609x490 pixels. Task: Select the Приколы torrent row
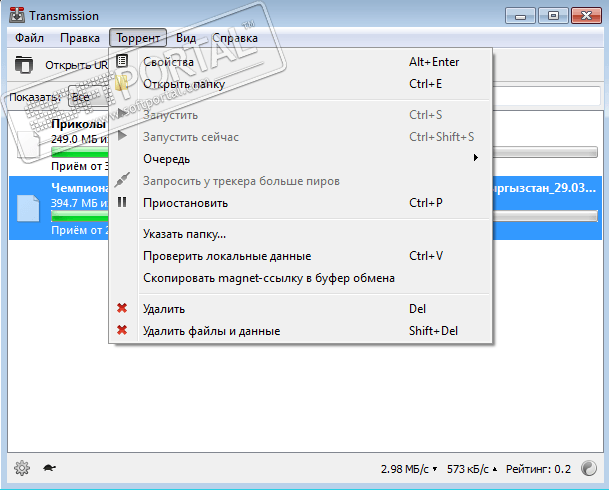(58, 144)
